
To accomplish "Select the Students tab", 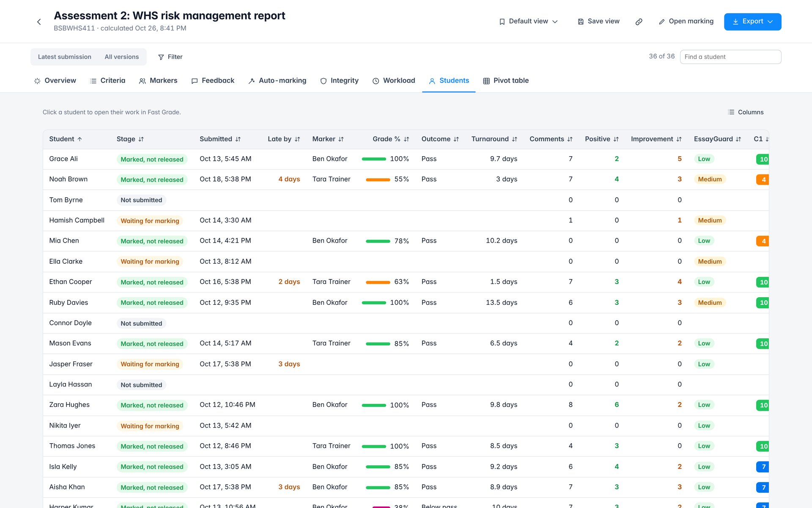I will [x=449, y=80].
